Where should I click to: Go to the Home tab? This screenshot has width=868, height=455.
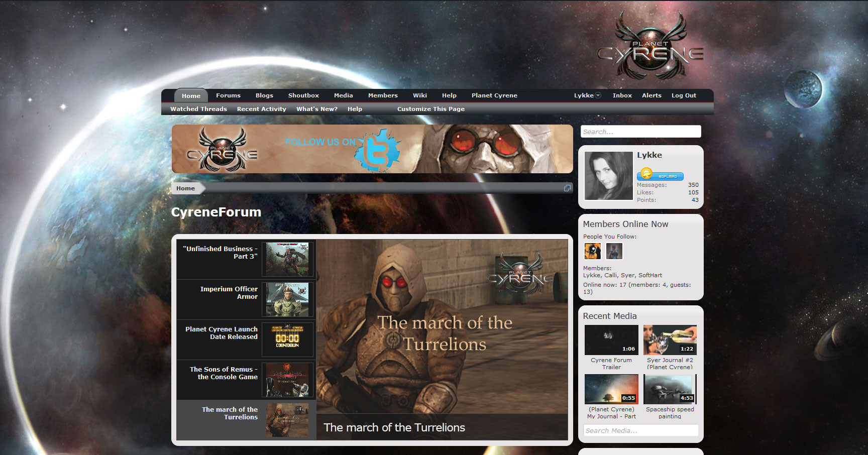click(191, 95)
